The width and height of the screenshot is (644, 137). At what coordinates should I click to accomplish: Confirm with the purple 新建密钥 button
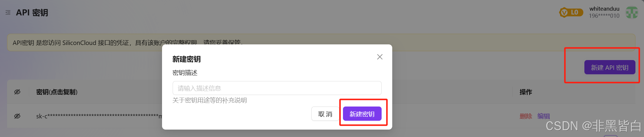[x=362, y=114]
